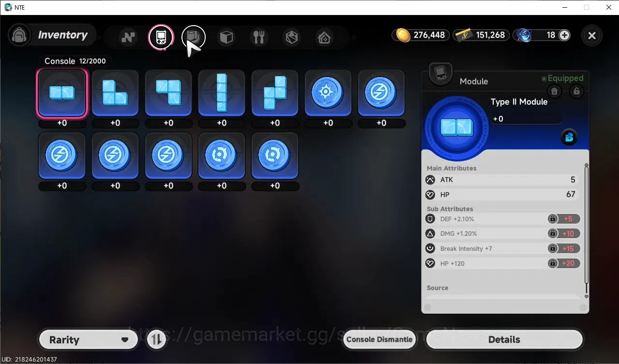Click the Console 12/2000 capacity label
Screen dimensions: 619x364
pyautogui.click(x=75, y=61)
